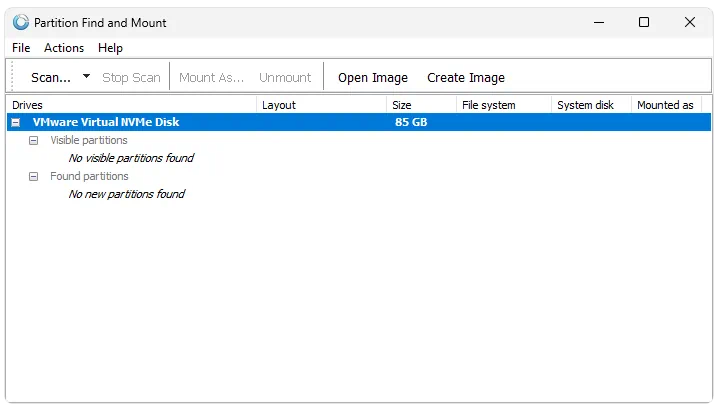Maximize the Partition Find and Mount window
Viewport: 719px width, 409px height.
(644, 22)
